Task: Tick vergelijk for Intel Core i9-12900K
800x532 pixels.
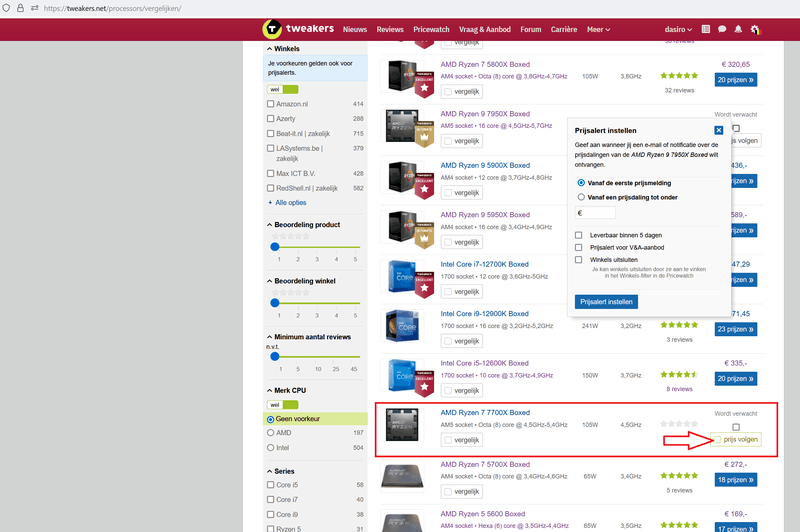Action: coord(448,341)
